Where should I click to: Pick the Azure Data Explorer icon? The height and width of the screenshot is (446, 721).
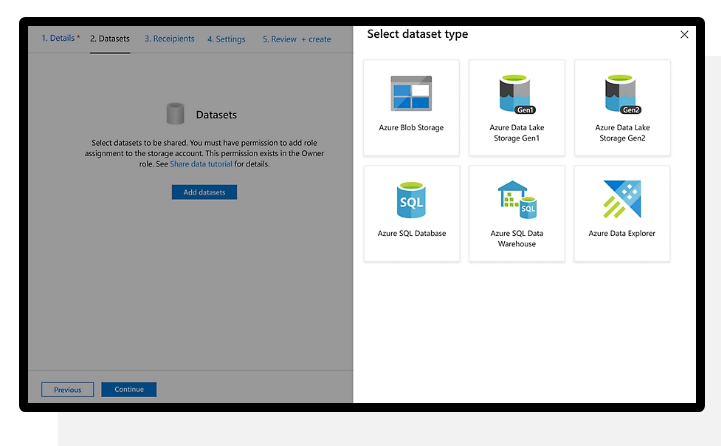coord(621,200)
